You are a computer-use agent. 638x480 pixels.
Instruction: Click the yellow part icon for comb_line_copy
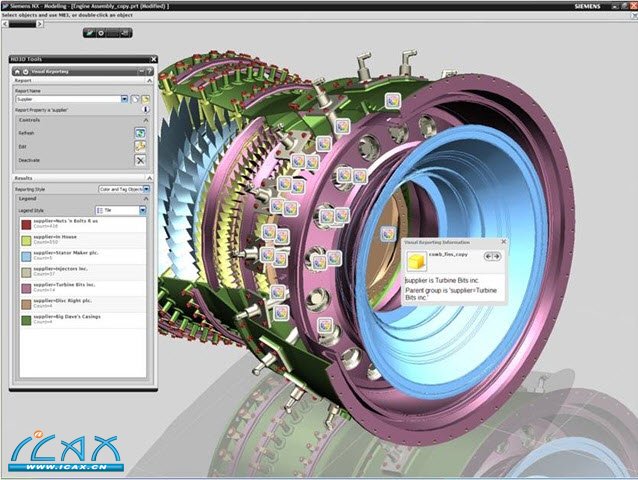pos(416,261)
